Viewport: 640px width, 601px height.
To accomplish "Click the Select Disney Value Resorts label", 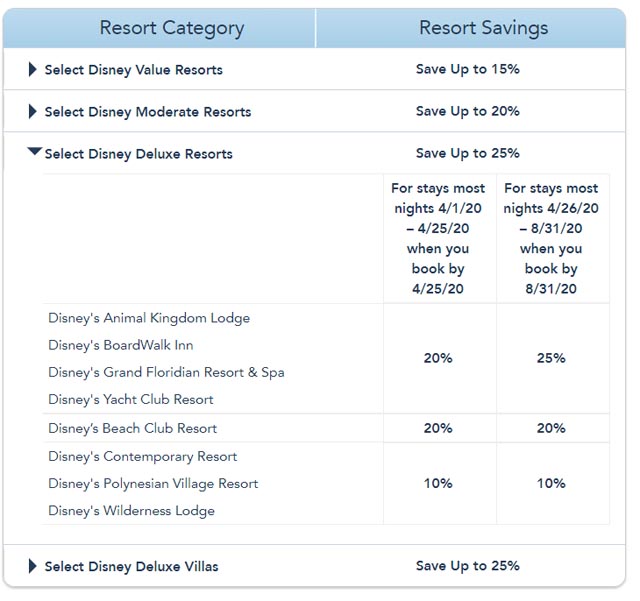I will 133,70.
